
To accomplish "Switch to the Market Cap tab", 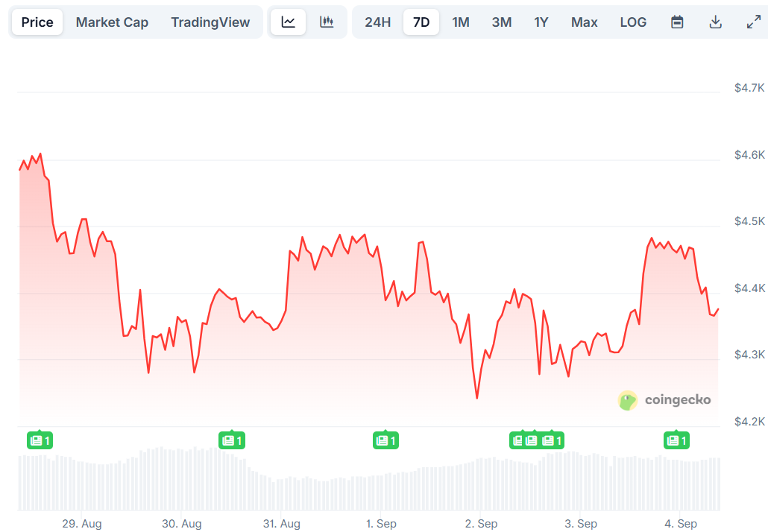I will click(x=112, y=22).
